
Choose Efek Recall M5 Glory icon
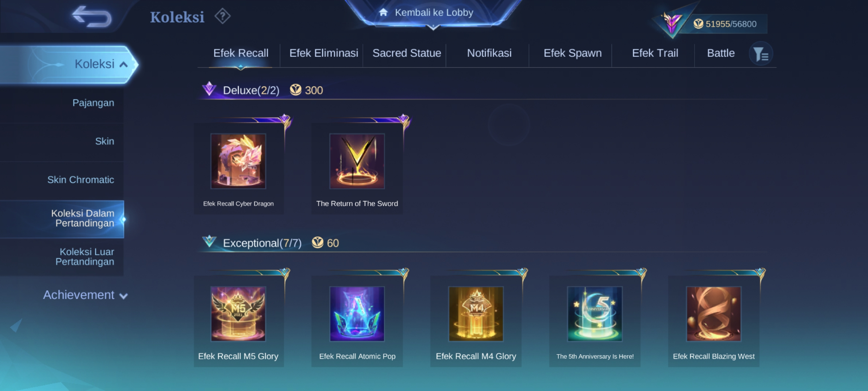[238, 314]
